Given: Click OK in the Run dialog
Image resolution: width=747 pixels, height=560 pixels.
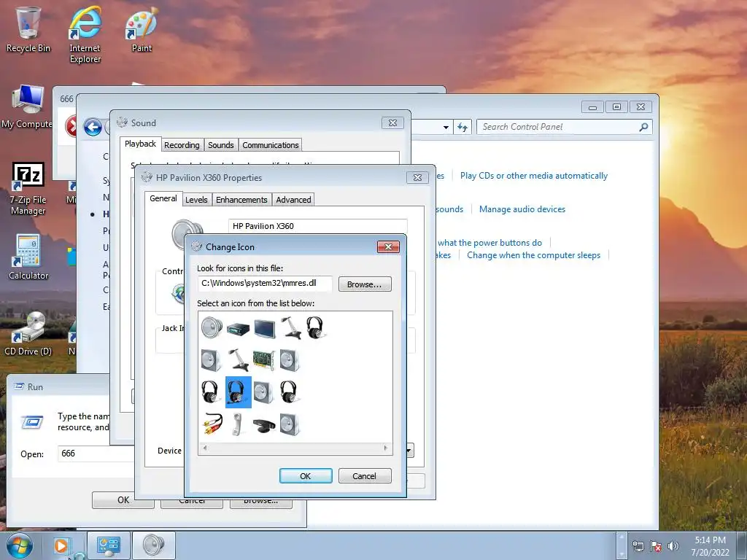Looking at the screenshot, I should coord(123,499).
